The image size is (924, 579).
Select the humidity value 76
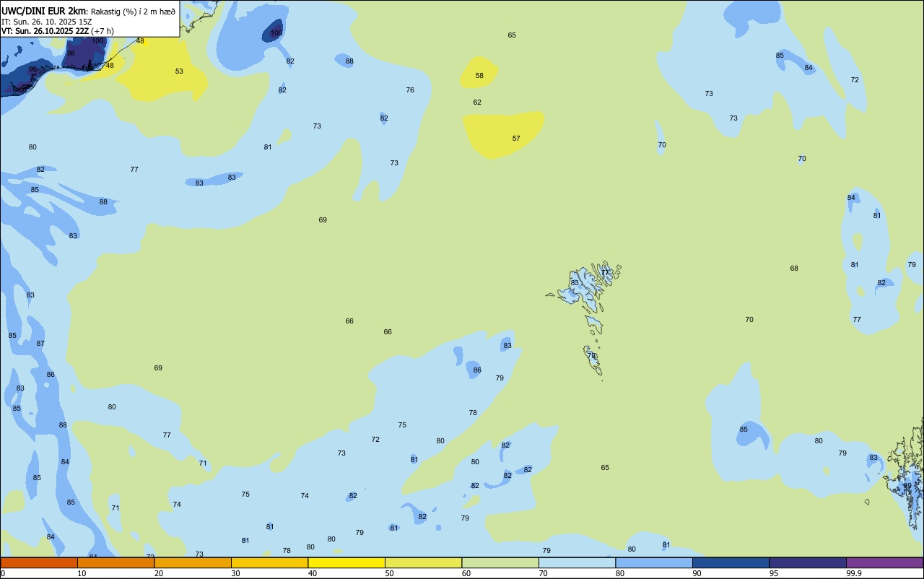click(x=410, y=90)
